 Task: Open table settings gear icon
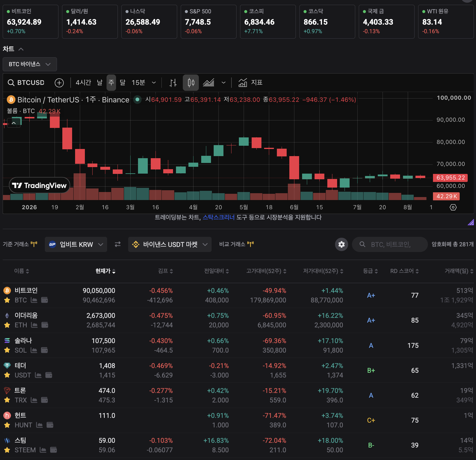click(342, 244)
